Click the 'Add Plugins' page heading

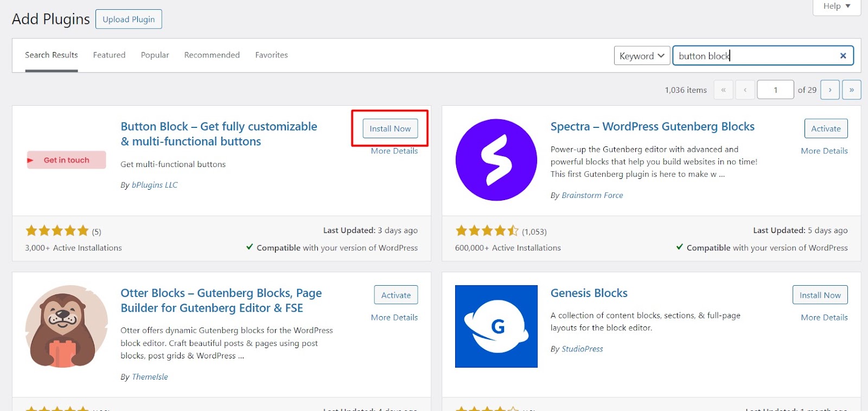coord(51,19)
